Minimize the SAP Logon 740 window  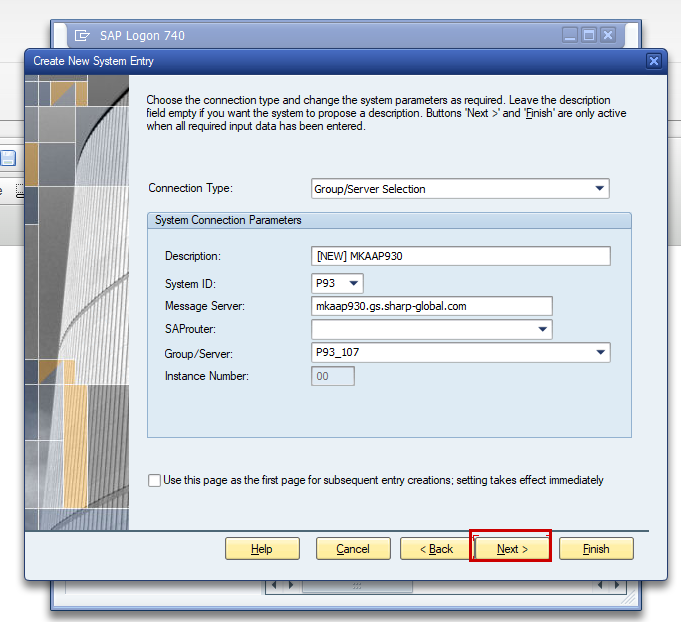point(570,35)
